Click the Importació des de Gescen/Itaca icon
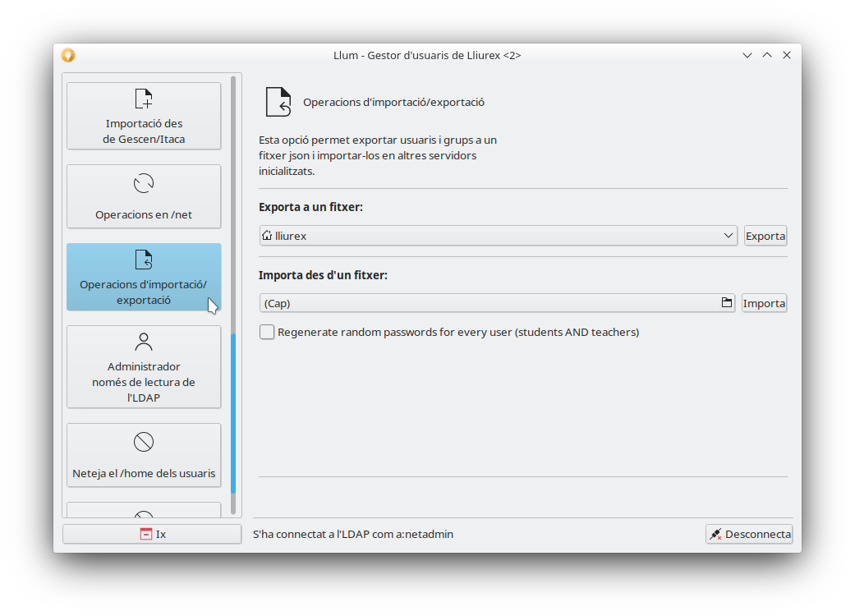 (144, 99)
